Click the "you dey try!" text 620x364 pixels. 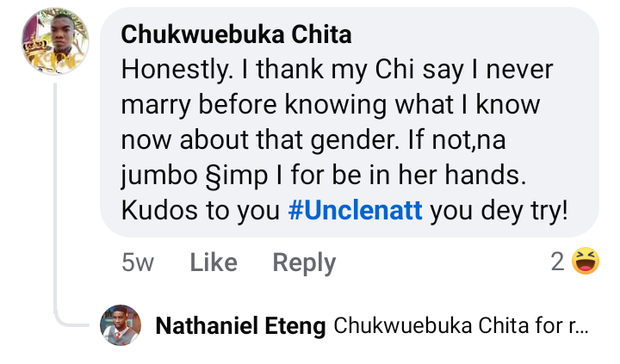click(x=499, y=210)
